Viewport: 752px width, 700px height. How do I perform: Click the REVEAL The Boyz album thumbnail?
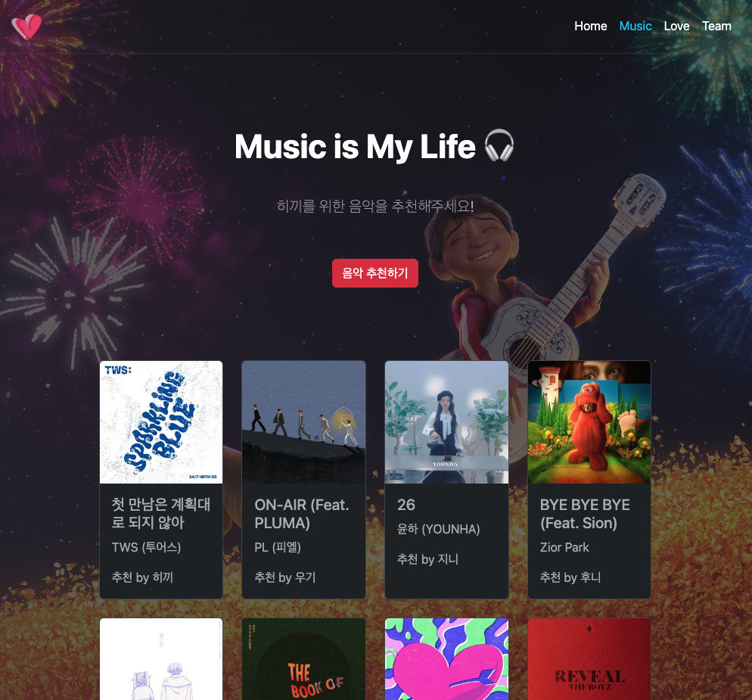pos(589,659)
